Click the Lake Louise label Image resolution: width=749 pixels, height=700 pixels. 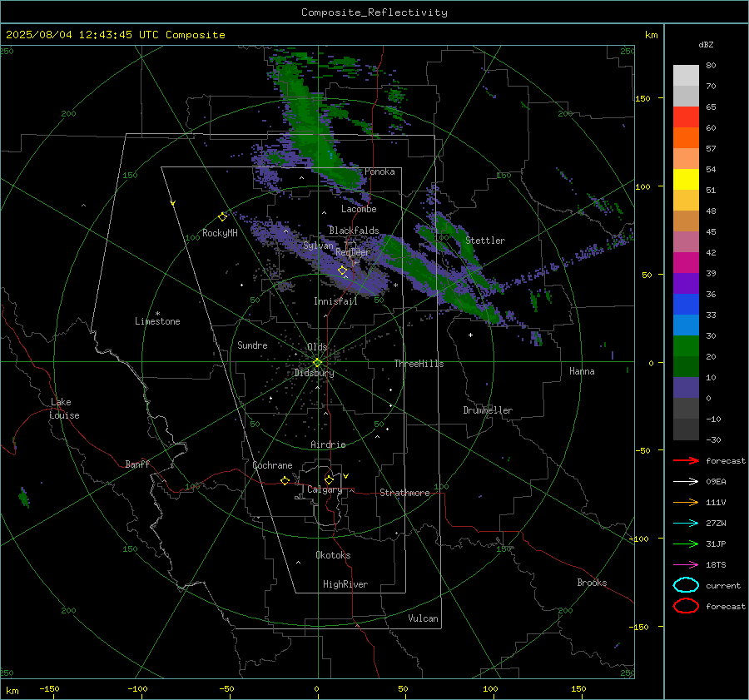(64, 409)
